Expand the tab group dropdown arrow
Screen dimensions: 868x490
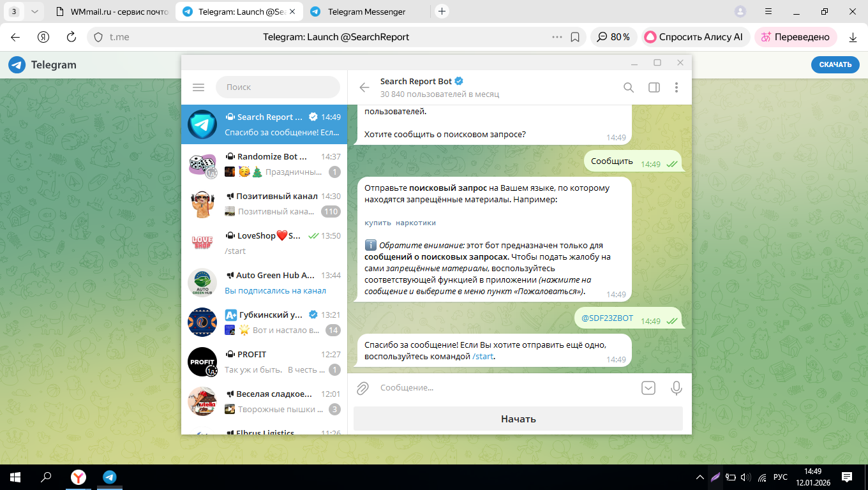(x=34, y=11)
